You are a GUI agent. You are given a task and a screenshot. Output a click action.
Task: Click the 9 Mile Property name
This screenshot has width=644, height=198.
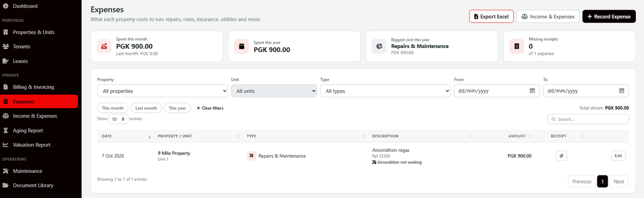pyautogui.click(x=174, y=153)
